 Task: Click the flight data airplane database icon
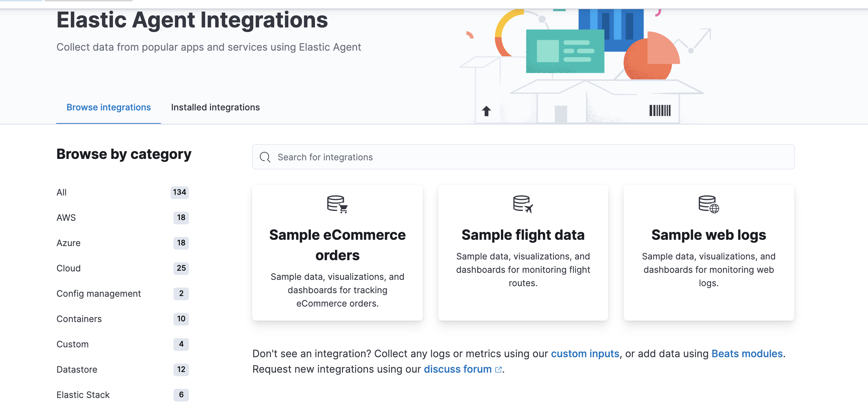pos(523,204)
